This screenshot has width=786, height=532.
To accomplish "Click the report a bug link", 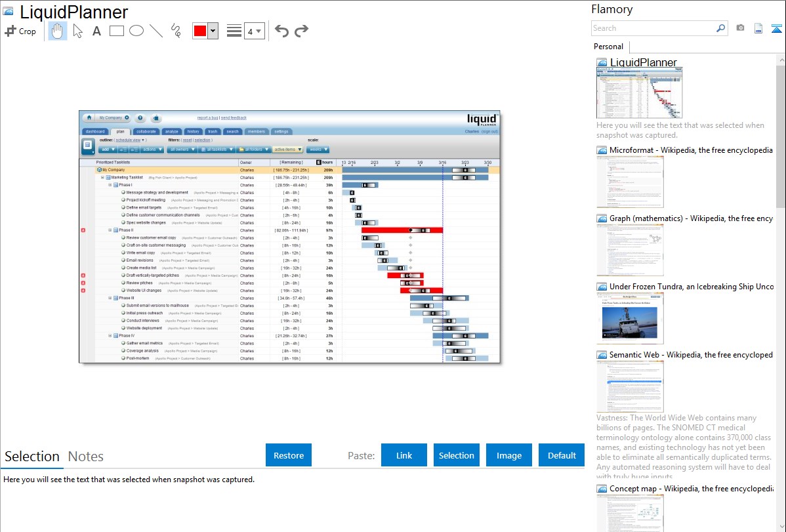I will (x=207, y=118).
